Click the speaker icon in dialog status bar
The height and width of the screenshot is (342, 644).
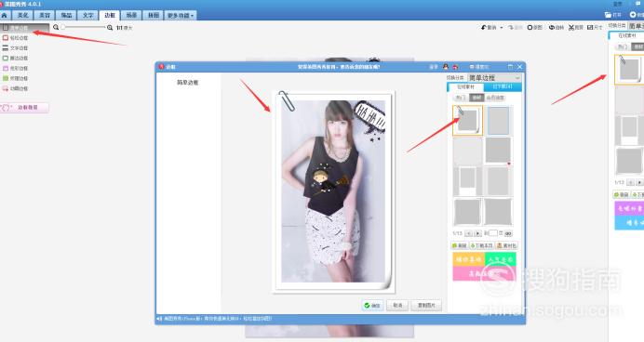click(159, 319)
